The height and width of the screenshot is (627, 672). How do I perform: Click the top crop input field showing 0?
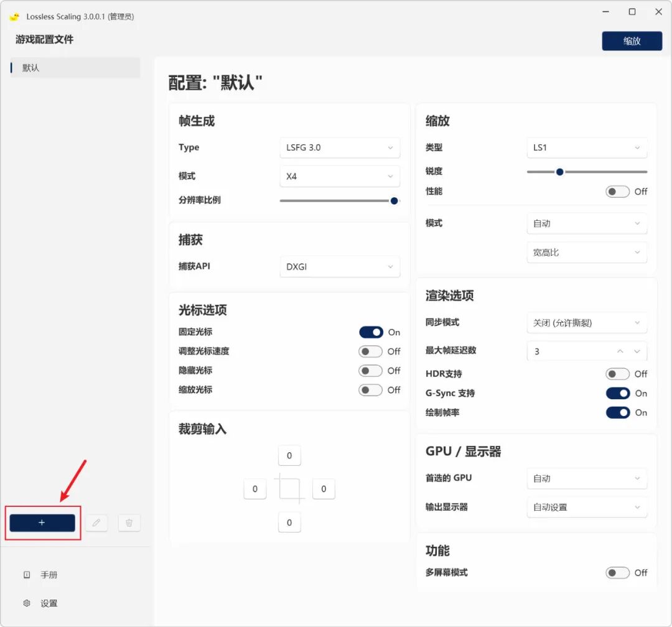point(289,455)
